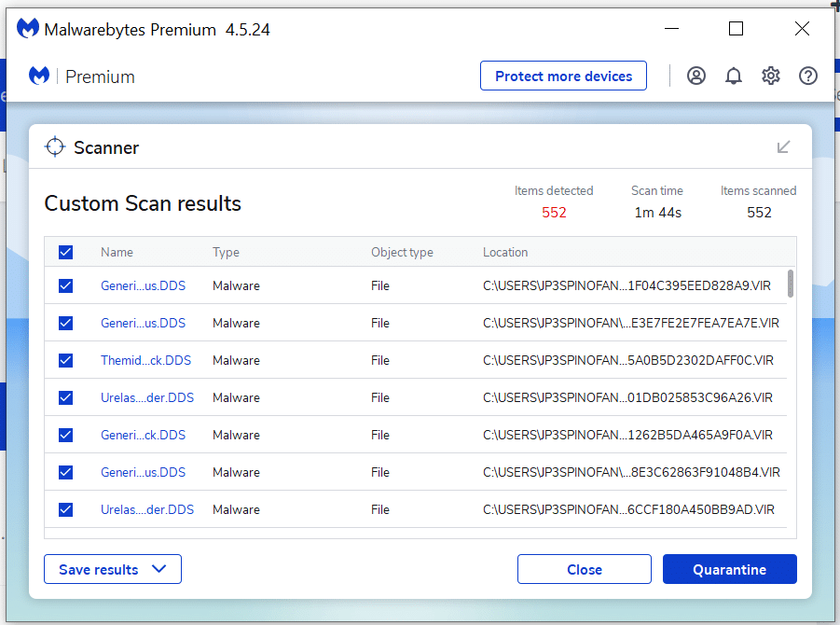This screenshot has width=840, height=625.
Task: Open notifications bell
Action: tap(734, 76)
